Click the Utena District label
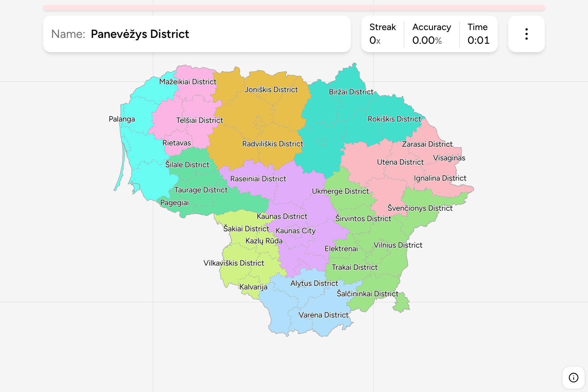The width and height of the screenshot is (588, 392). [400, 162]
